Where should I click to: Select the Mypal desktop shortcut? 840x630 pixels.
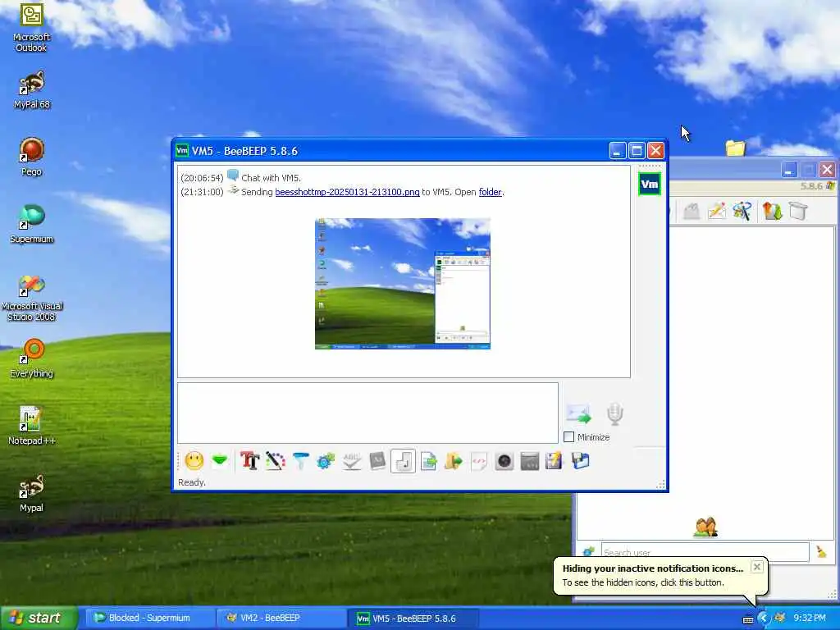(x=32, y=493)
